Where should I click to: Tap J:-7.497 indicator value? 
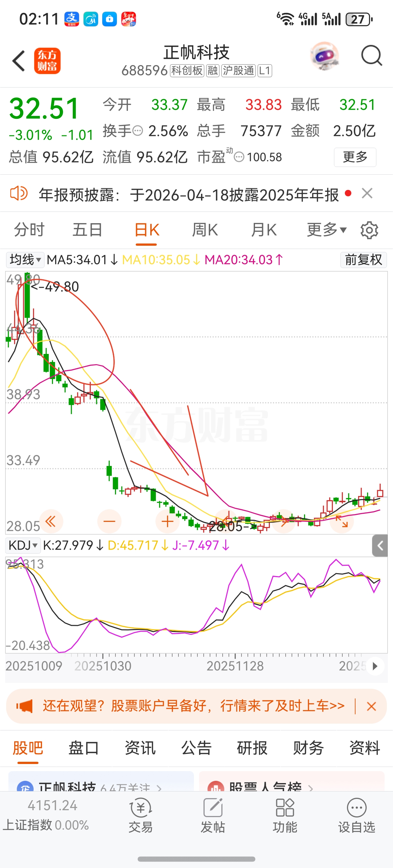(x=201, y=545)
